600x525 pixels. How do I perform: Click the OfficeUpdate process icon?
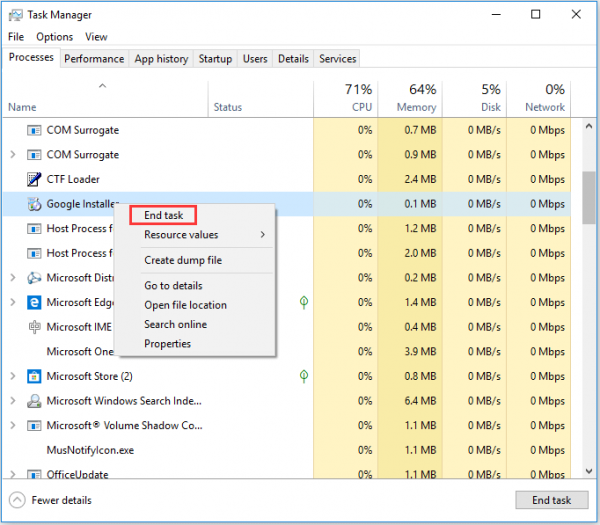[x=34, y=474]
